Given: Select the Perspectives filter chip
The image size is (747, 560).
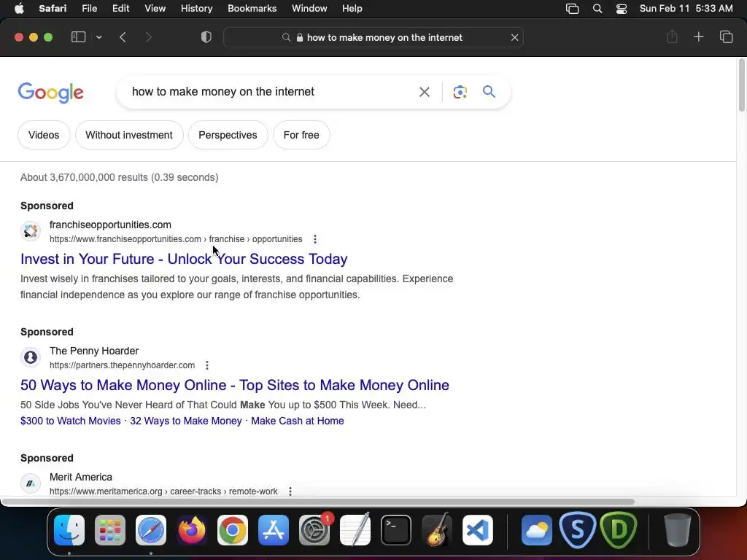Looking at the screenshot, I should [228, 135].
